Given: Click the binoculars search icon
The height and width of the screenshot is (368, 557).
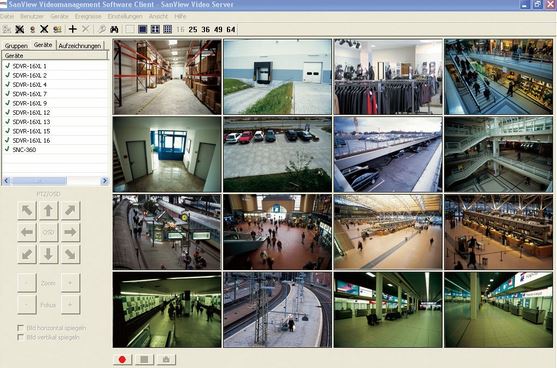Looking at the screenshot, I should click(x=114, y=29).
